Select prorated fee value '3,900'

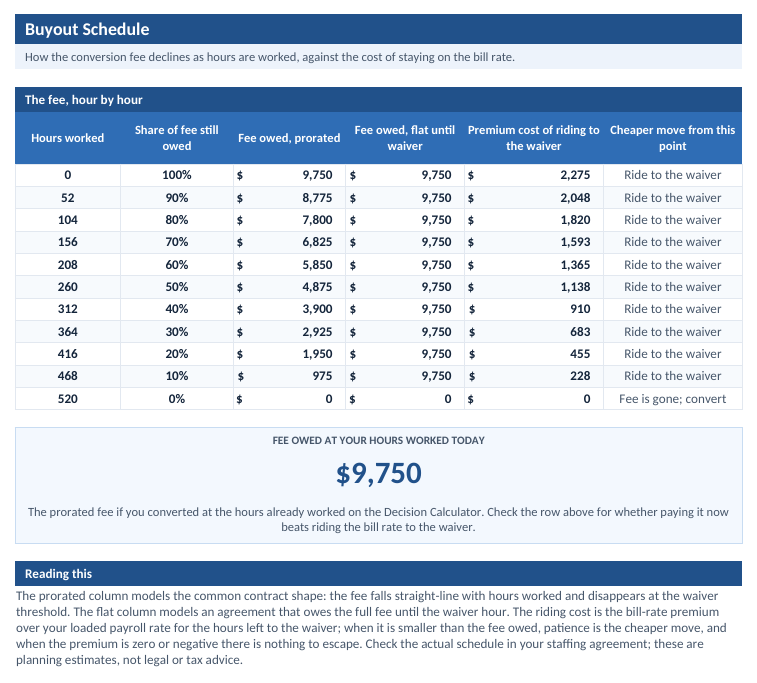point(289,309)
